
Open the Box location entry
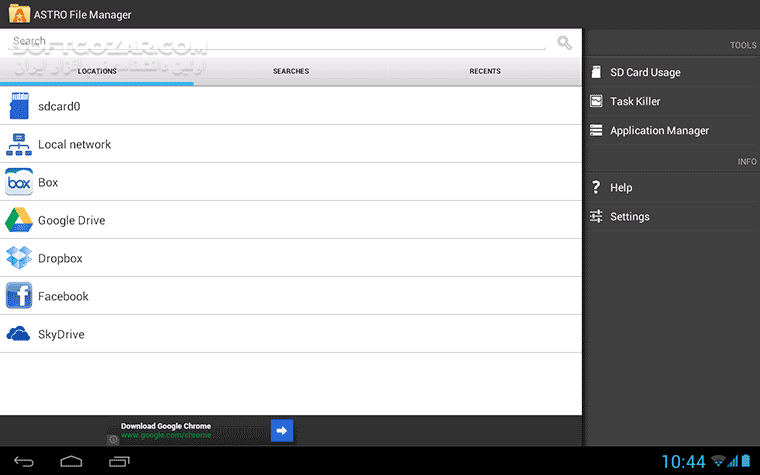click(291, 182)
